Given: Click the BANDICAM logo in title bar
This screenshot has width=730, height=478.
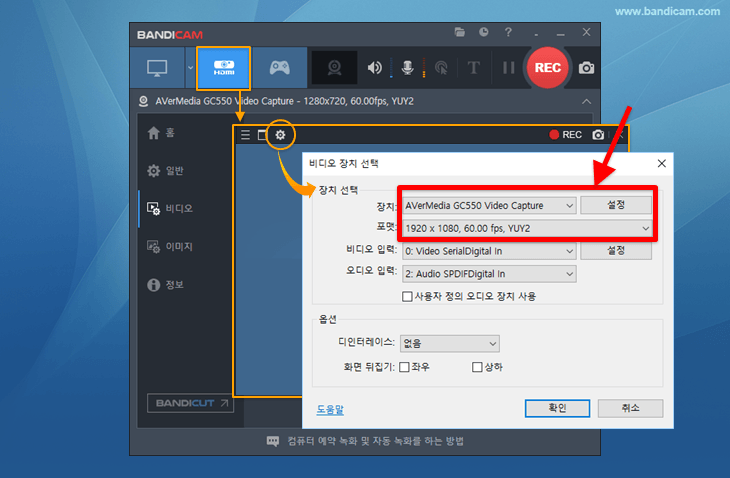Looking at the screenshot, I should tap(170, 35).
